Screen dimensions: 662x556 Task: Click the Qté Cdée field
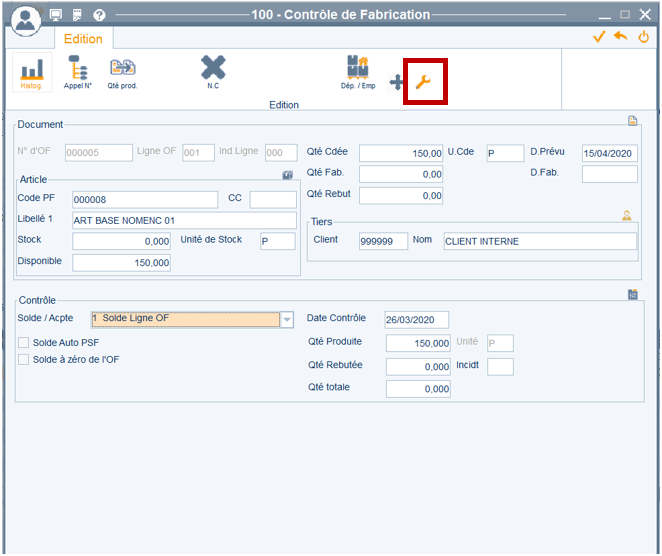pos(401,153)
